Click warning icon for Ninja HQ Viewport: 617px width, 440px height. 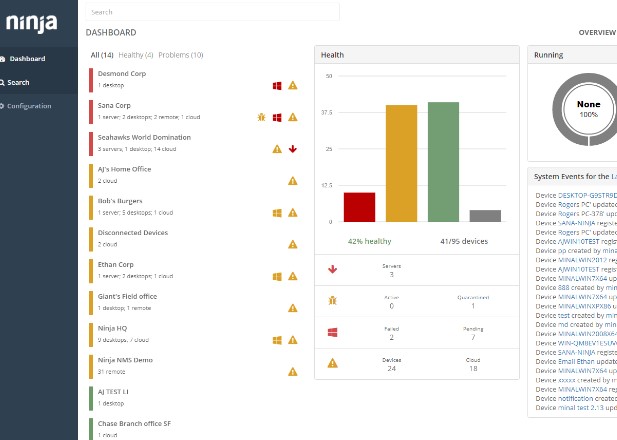coord(292,340)
